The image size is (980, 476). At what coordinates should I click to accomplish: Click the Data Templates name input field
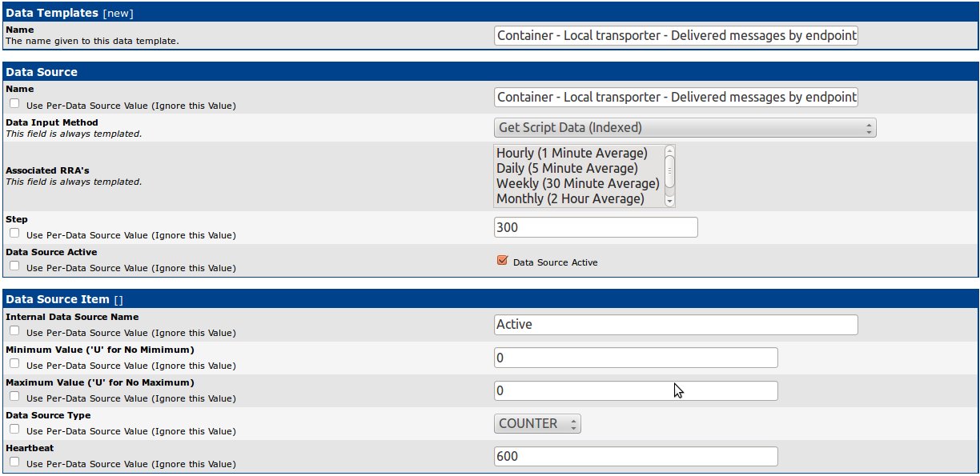(x=676, y=36)
